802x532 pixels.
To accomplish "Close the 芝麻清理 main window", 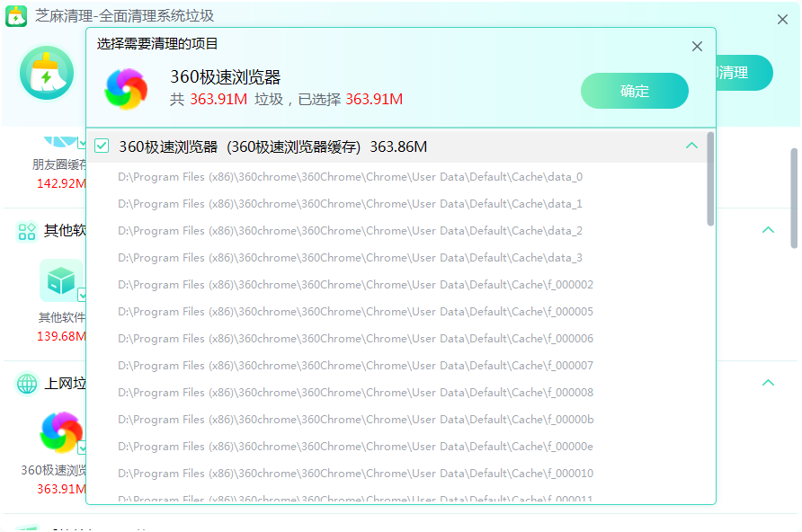I will [782, 20].
